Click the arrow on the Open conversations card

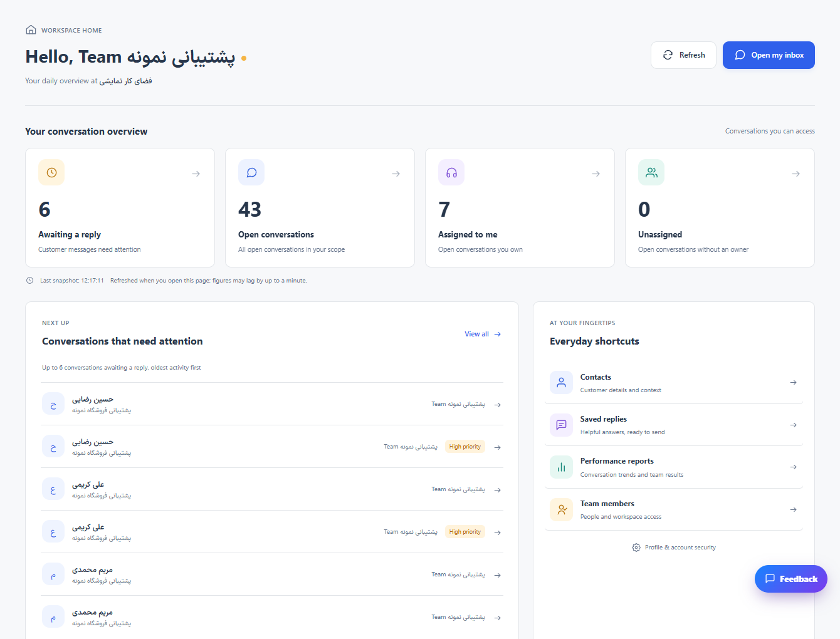pos(396,174)
